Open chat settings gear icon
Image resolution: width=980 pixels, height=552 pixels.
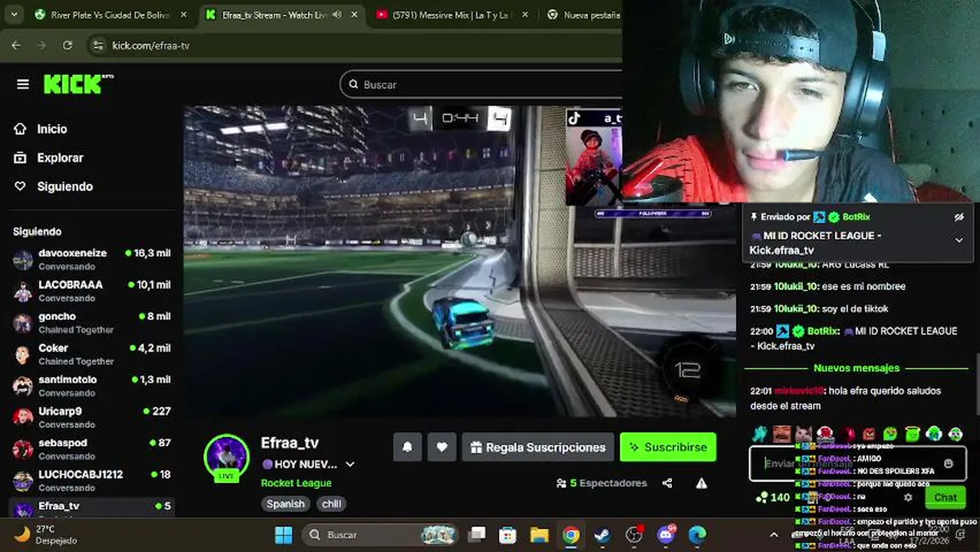tap(908, 498)
